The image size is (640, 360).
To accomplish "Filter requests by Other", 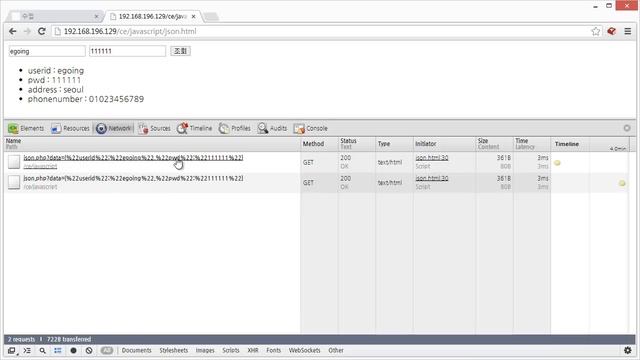I will click(x=336, y=350).
